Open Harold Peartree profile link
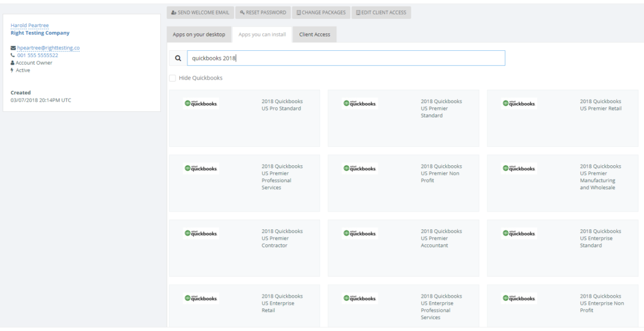 pyautogui.click(x=30, y=26)
